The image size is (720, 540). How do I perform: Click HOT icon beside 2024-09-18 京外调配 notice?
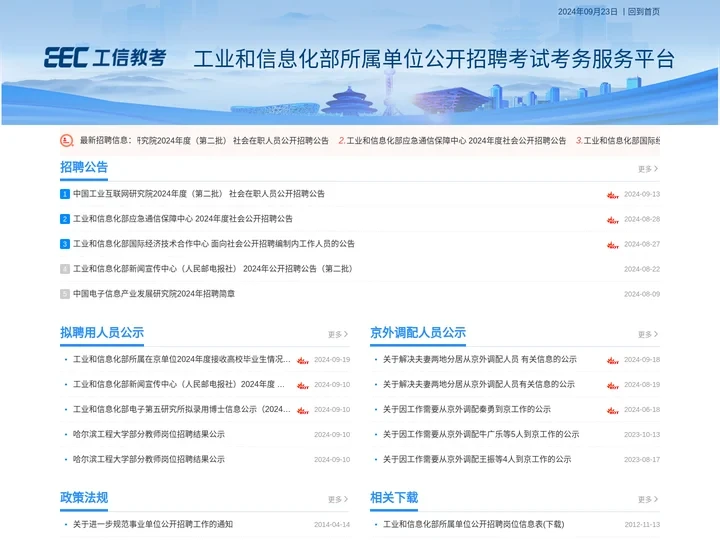pos(613,360)
